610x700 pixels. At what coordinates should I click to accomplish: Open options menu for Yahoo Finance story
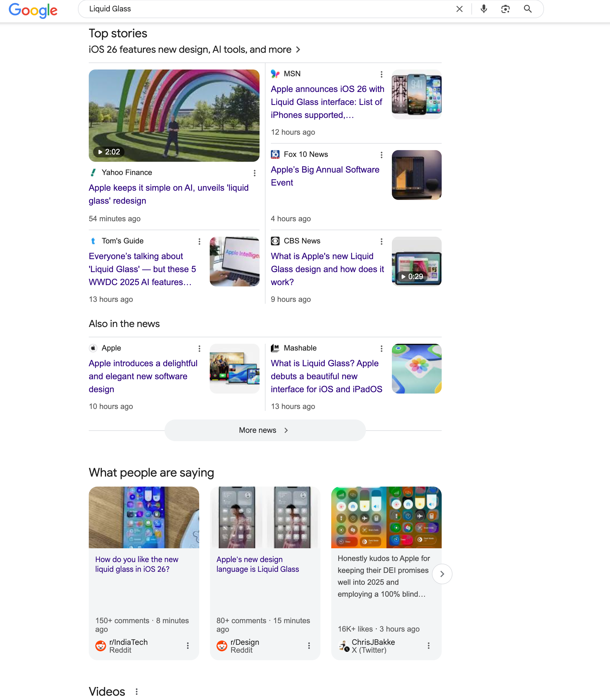254,173
